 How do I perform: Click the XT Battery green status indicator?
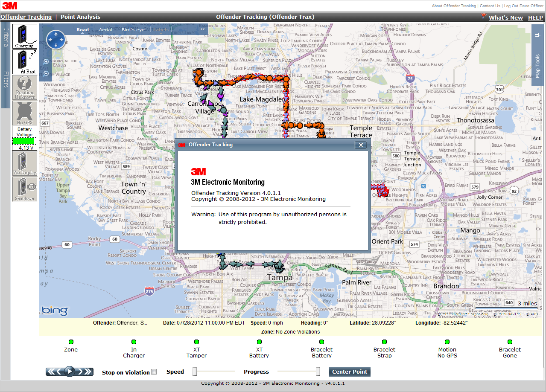pos(259,342)
